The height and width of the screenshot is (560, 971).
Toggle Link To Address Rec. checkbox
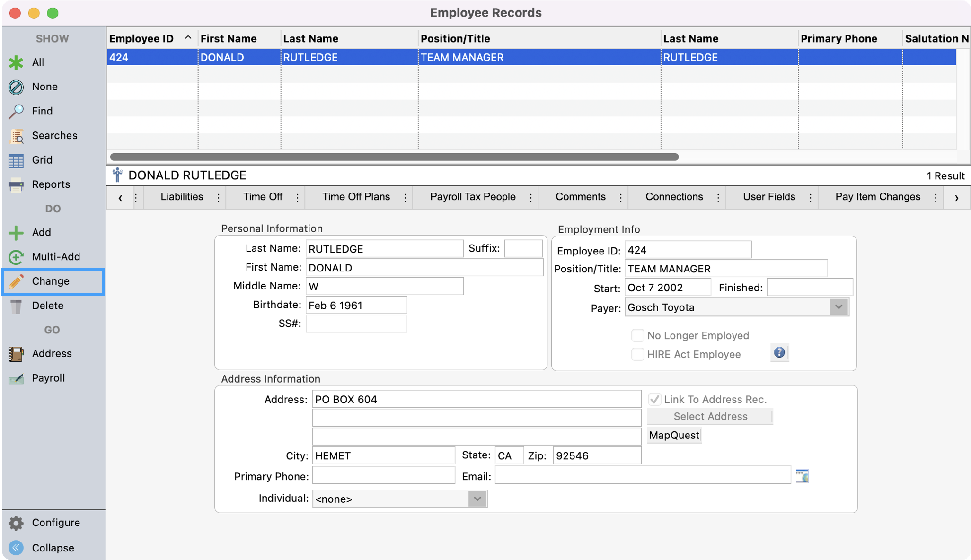point(654,399)
